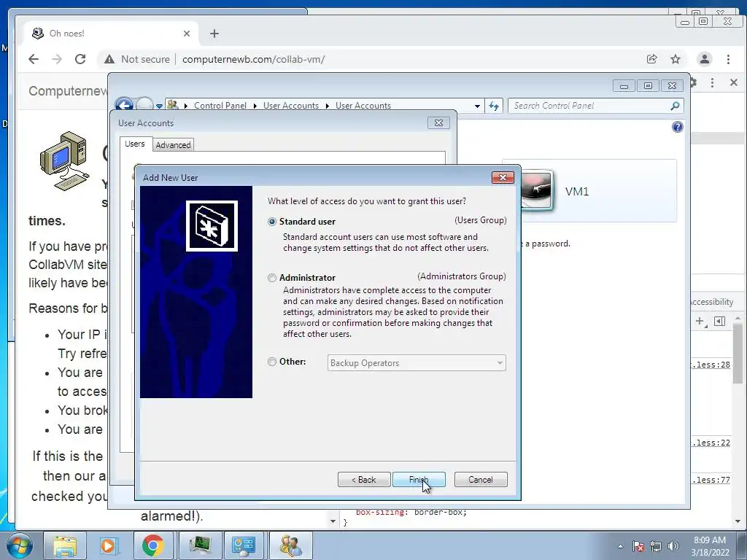Click the Chrome back arrow
The height and width of the screenshot is (560, 747).
(x=34, y=59)
